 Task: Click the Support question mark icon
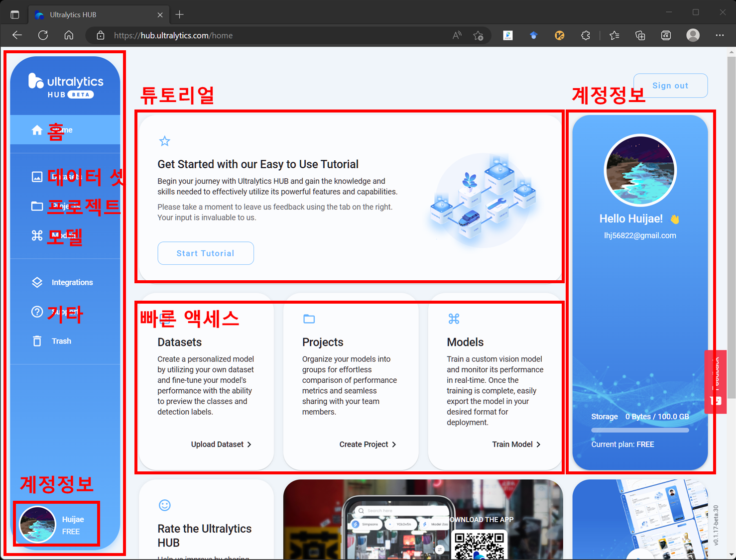click(x=37, y=312)
